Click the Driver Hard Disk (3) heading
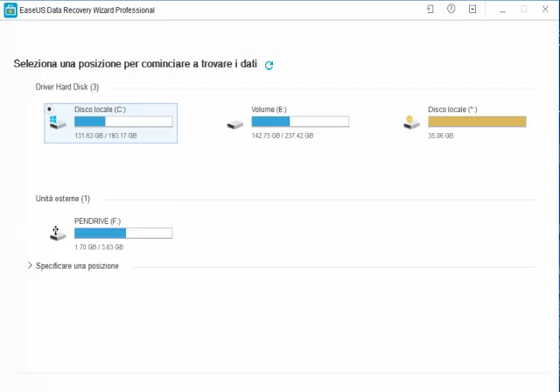This screenshot has height=392, width=560. coord(67,87)
